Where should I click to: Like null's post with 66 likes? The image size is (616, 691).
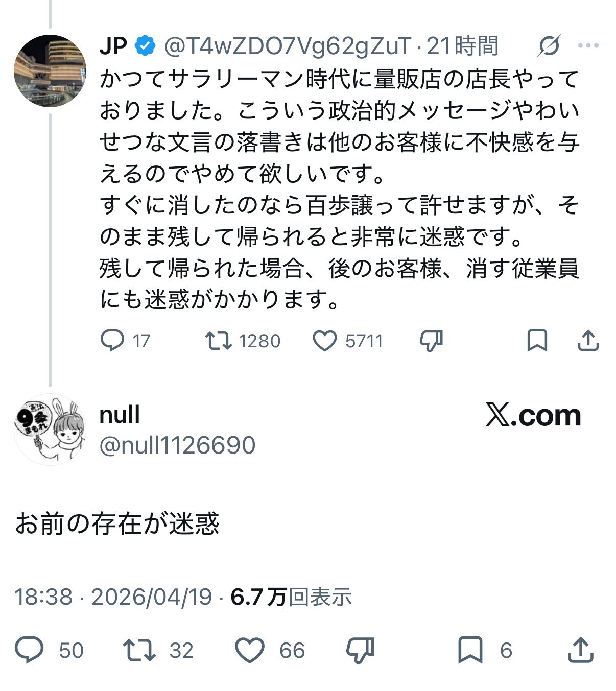coord(249,650)
